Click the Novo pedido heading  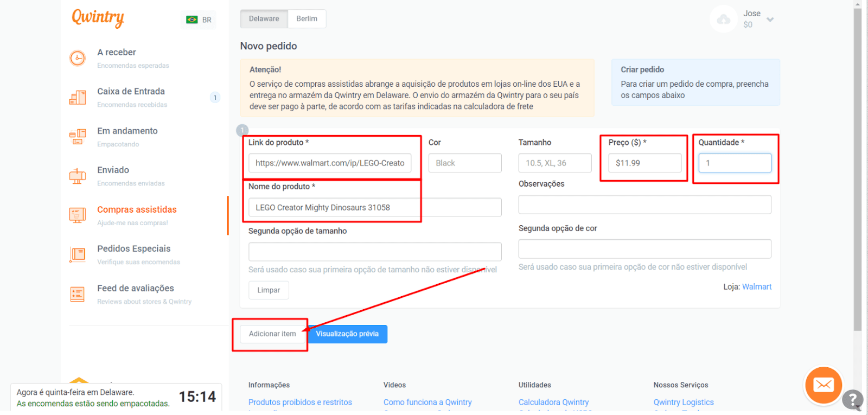coord(269,46)
